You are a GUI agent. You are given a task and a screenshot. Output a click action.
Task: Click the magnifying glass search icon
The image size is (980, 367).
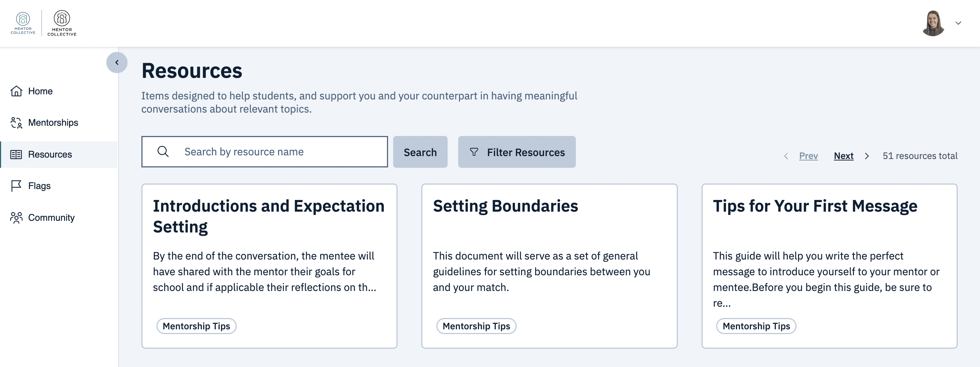(x=163, y=152)
